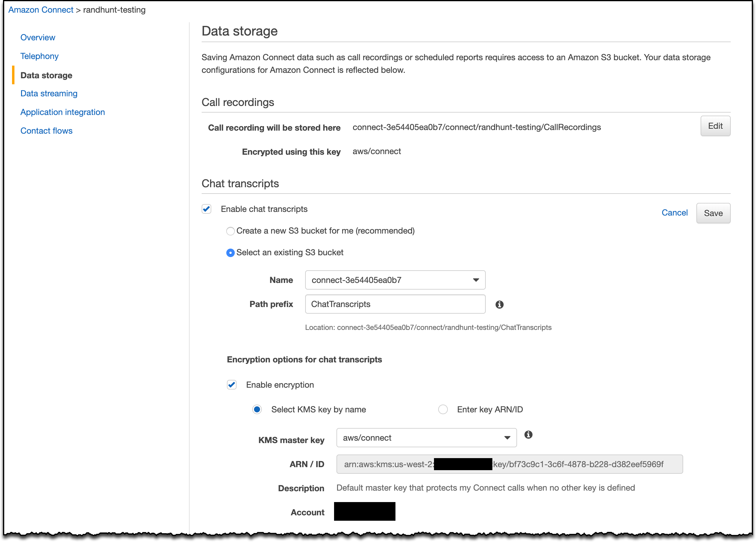The width and height of the screenshot is (756, 543).
Task: Click the Save button for chat transcripts
Action: click(x=713, y=213)
